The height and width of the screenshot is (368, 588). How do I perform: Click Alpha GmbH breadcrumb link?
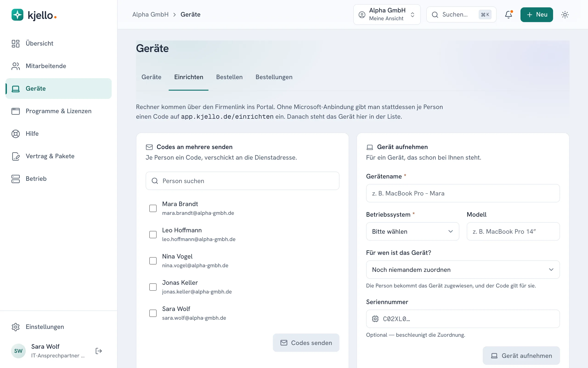point(150,14)
